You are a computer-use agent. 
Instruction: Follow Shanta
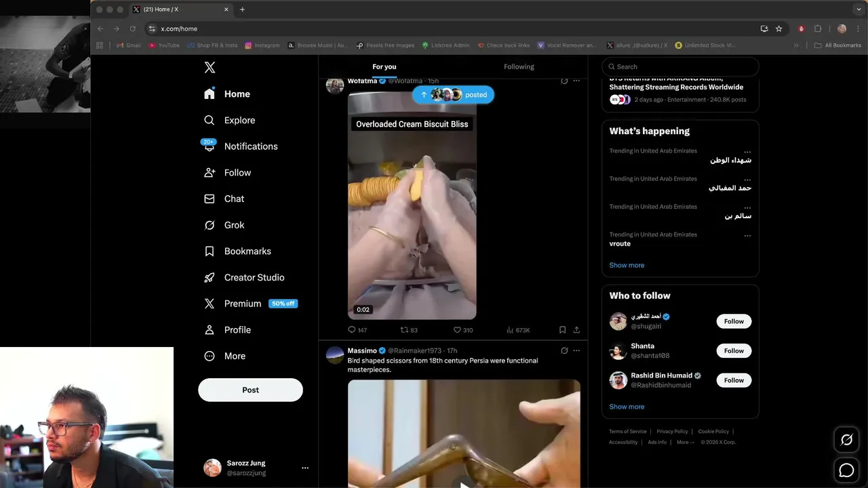tap(734, 350)
